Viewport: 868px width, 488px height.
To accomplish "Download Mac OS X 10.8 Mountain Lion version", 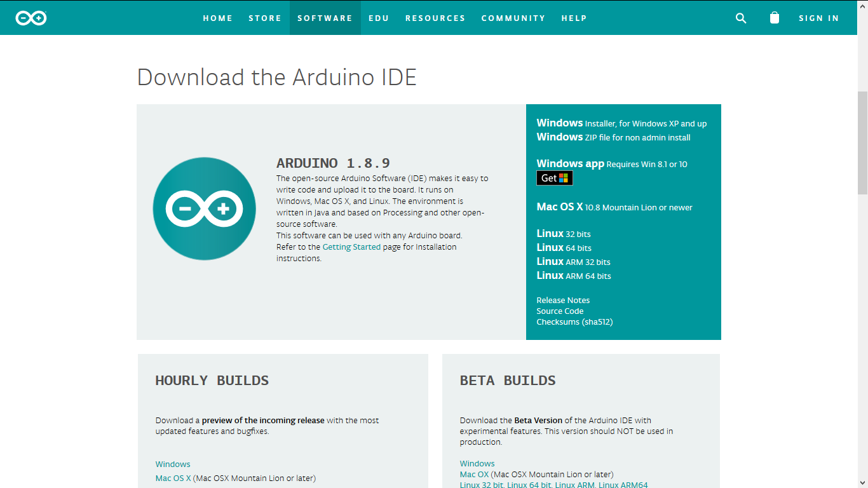I will (x=614, y=207).
